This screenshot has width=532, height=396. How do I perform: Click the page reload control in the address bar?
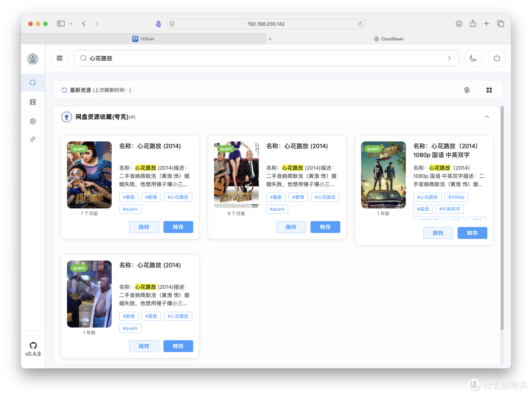[360, 23]
